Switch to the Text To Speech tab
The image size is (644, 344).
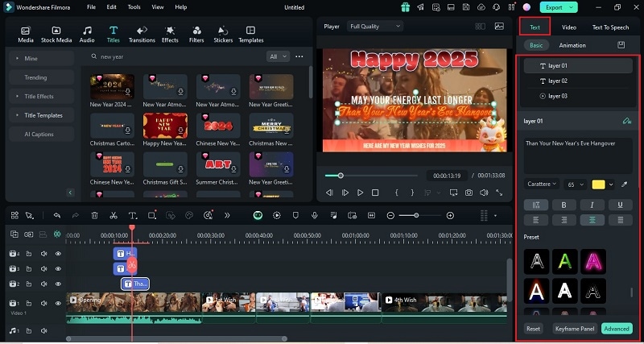pyautogui.click(x=610, y=27)
